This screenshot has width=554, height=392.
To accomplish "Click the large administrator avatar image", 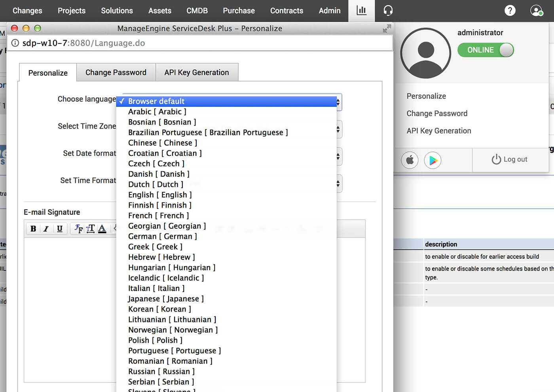I will [425, 53].
